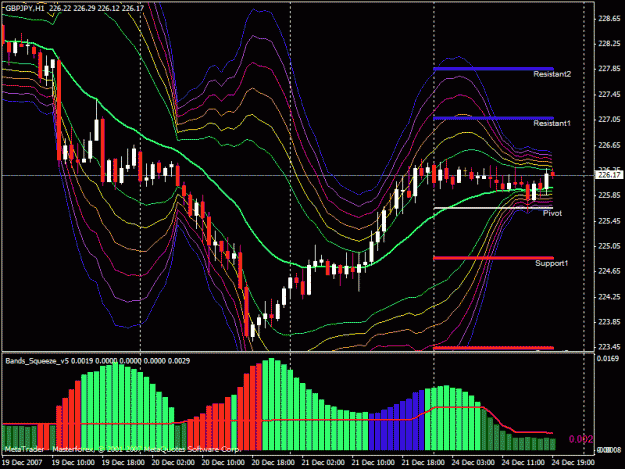Click the 227.85 price axis value
Image resolution: width=625 pixels, height=469 pixels.
tap(609, 69)
